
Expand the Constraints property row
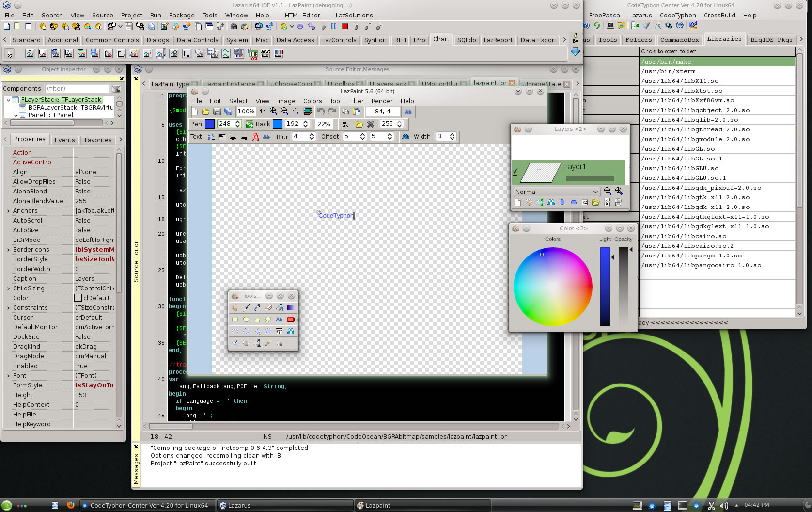(8, 308)
